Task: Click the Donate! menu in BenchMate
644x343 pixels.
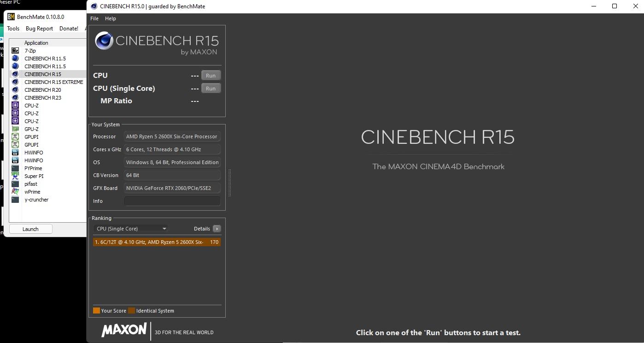Action: coord(69,29)
